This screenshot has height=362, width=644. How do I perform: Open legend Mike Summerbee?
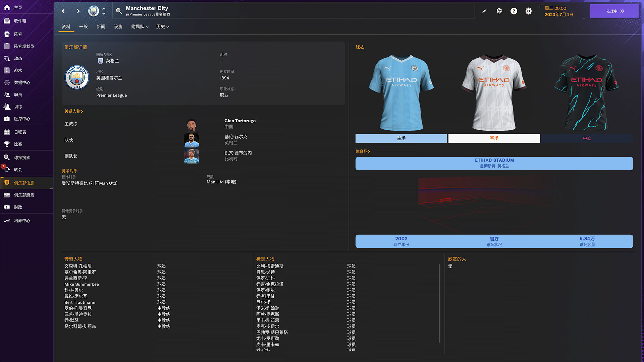pos(82,284)
